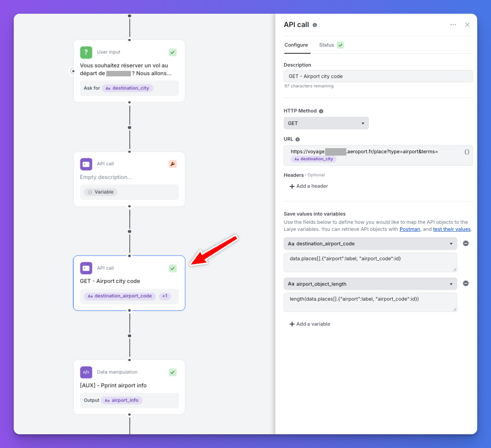Click the info icon next to API call title
Screen dimensions: 491x448
315,25
